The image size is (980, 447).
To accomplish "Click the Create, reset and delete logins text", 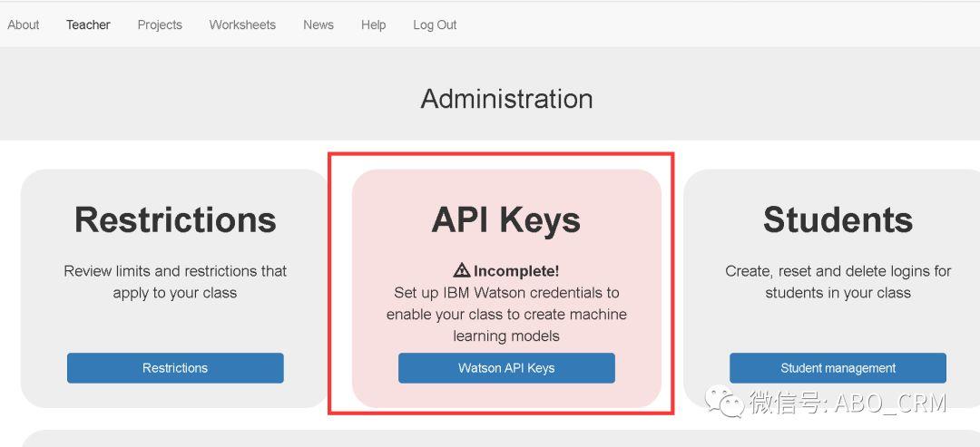I will coord(838,282).
